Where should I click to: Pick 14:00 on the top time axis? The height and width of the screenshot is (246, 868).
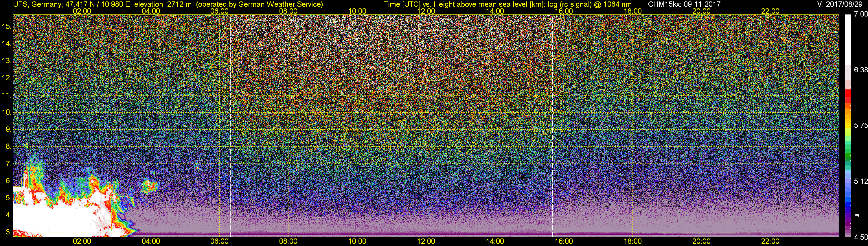coord(495,11)
